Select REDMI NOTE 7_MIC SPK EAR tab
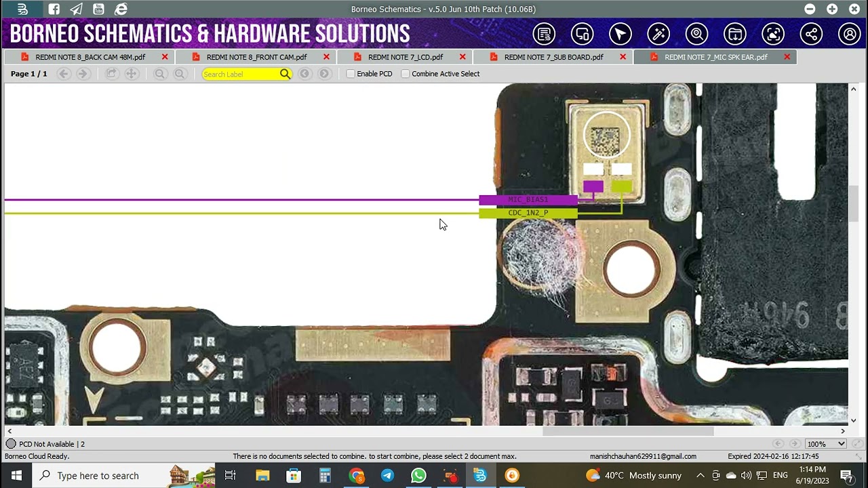The width and height of the screenshot is (868, 488). [x=715, y=57]
